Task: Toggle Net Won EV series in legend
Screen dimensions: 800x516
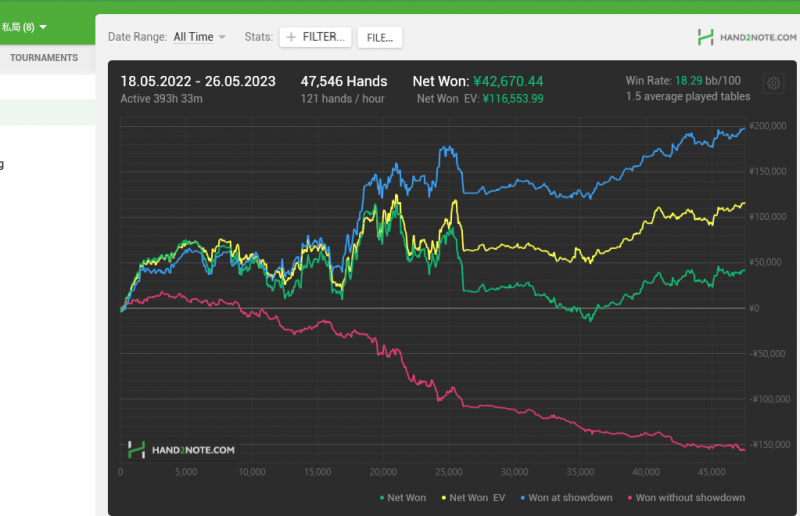Action: (476, 497)
